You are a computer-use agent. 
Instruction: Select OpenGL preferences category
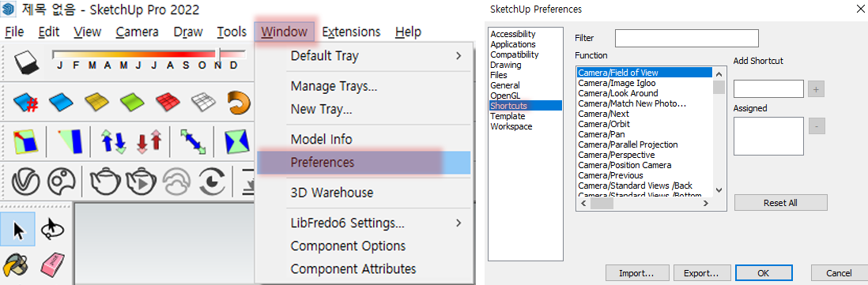[x=505, y=96]
